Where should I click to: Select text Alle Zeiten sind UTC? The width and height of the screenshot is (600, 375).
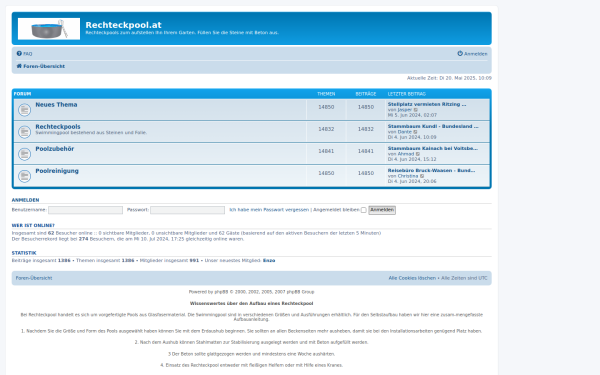[464, 278]
